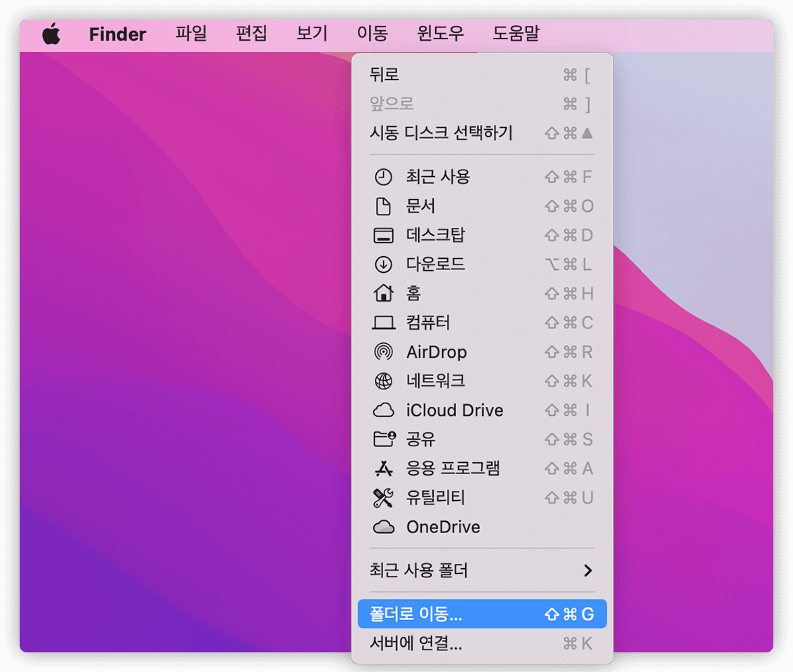793x672 pixels.
Task: Open the Apple menu logo
Action: point(51,34)
